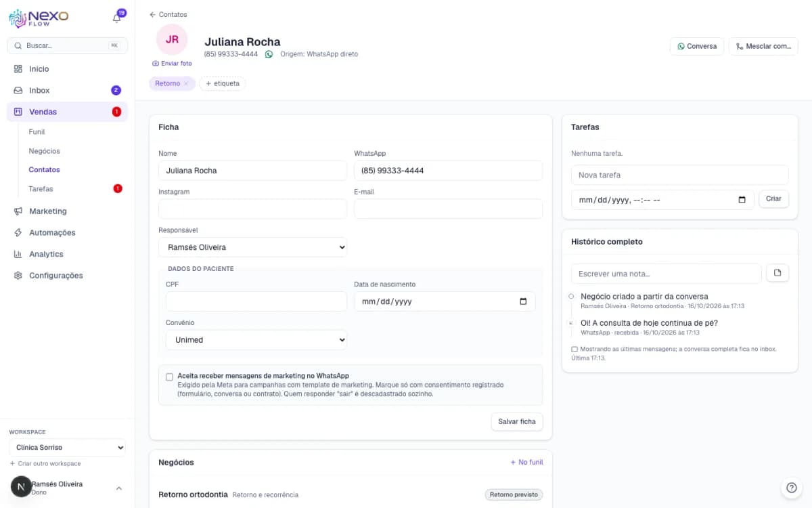Screen dimensions: 812x508
Task: Click the Conversa button
Action: click(x=697, y=46)
